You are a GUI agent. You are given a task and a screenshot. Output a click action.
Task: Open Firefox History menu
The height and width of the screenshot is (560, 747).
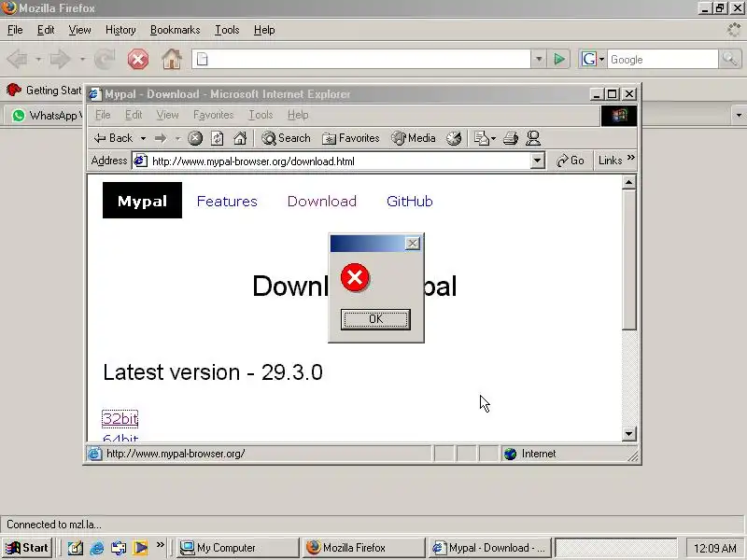pos(120,30)
